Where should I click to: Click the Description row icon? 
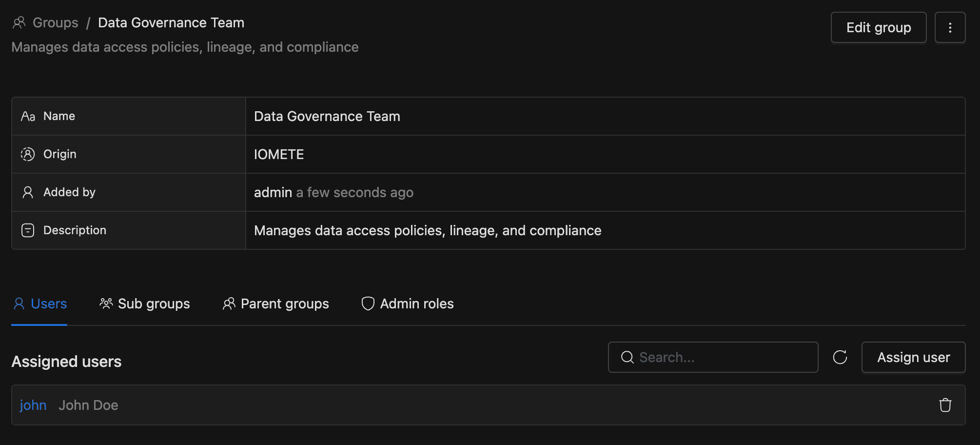coord(28,230)
